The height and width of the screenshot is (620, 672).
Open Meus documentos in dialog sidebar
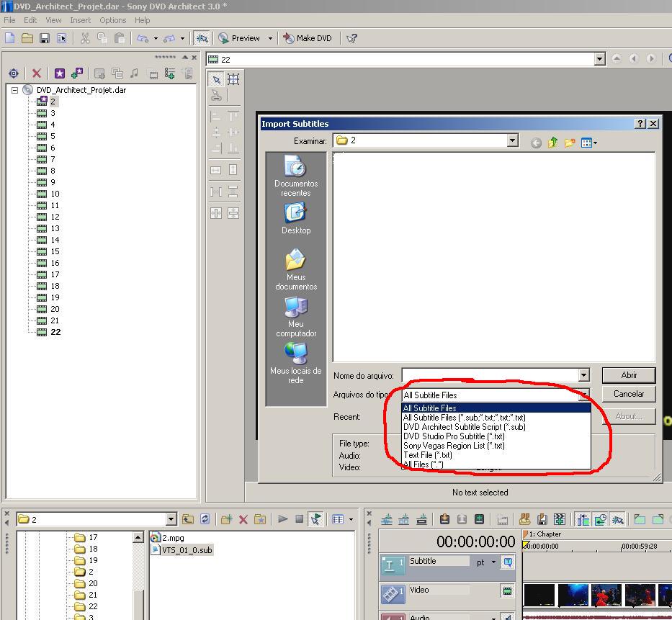pos(296,270)
